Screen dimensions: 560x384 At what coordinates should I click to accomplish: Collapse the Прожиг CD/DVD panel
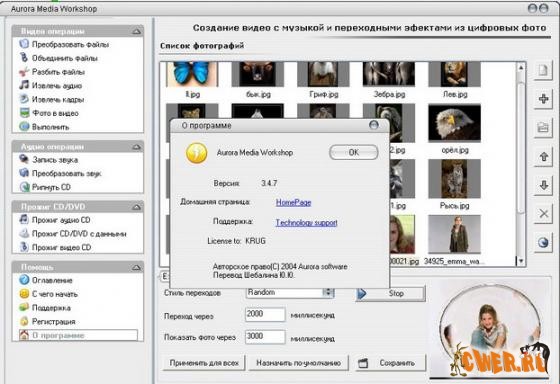tap(137, 207)
